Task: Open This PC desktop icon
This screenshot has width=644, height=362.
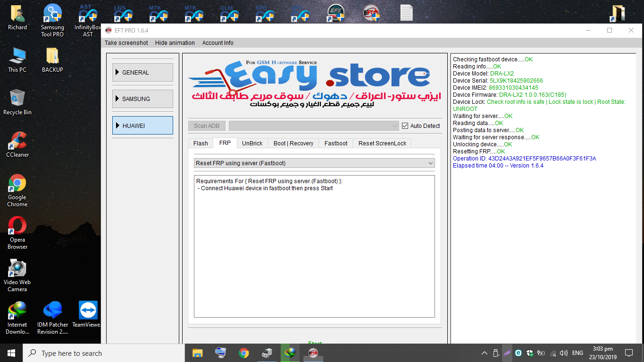Action: (x=17, y=60)
